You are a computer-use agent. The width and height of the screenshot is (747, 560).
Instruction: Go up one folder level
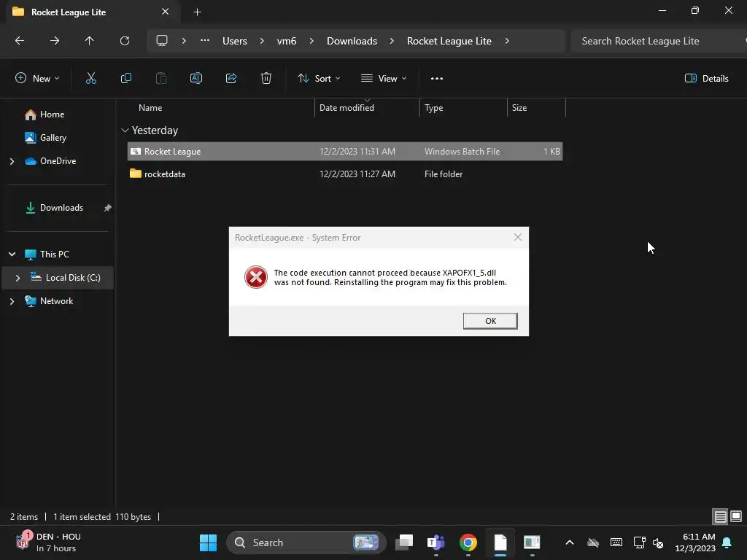89,41
